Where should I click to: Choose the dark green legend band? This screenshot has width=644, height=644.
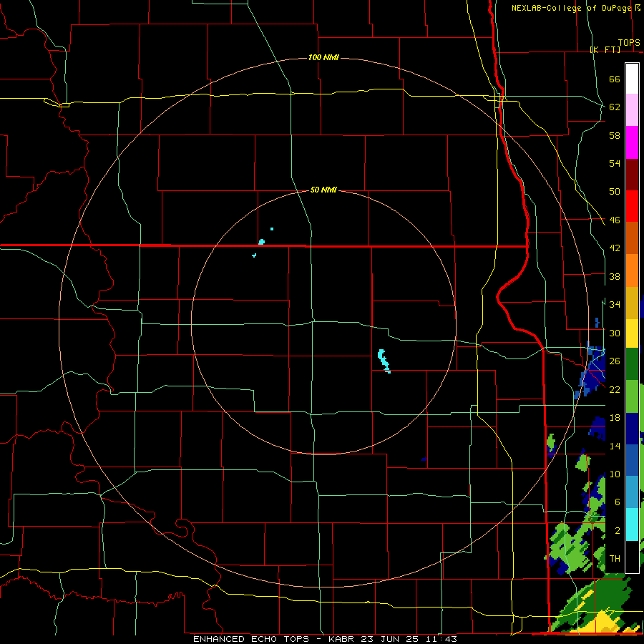click(632, 364)
